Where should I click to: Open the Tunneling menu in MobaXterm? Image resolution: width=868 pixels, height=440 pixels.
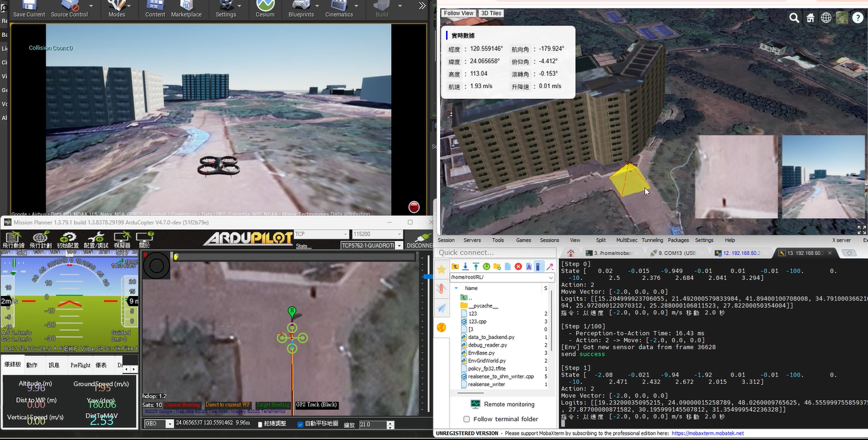(651, 240)
